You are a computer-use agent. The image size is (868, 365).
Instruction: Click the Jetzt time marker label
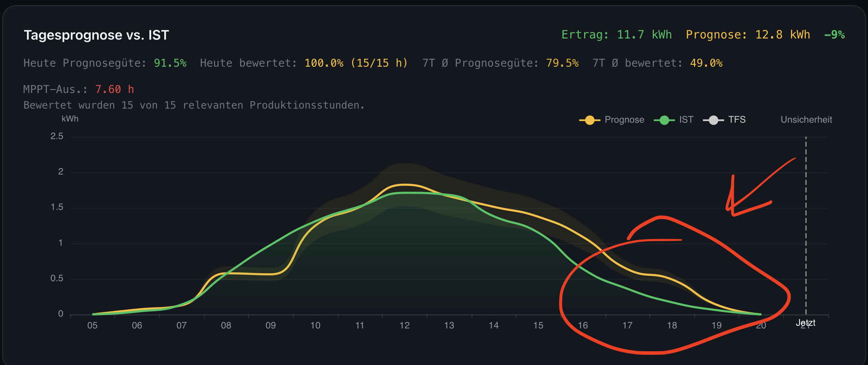(x=806, y=323)
